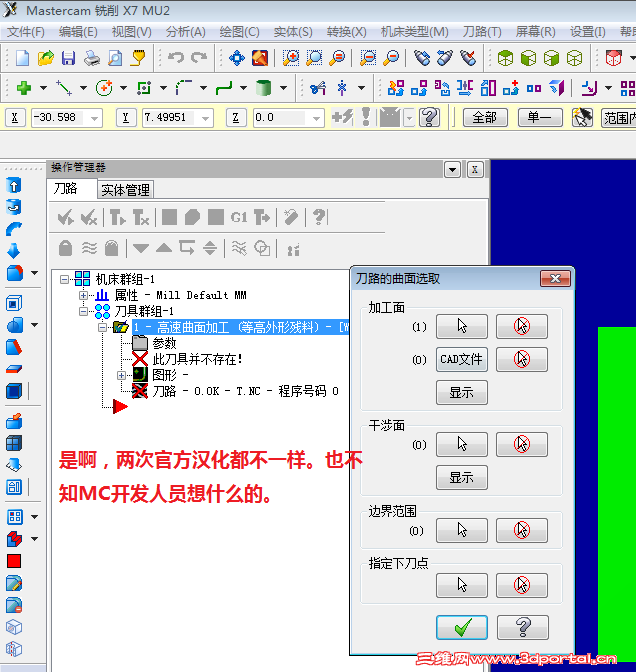Click the blue pan arrows icon

tap(237, 58)
